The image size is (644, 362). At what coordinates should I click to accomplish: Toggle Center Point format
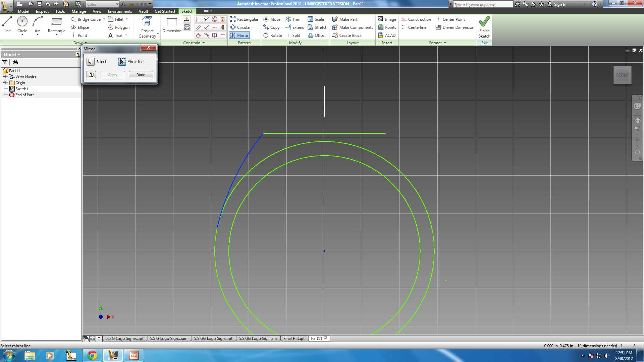click(x=450, y=19)
